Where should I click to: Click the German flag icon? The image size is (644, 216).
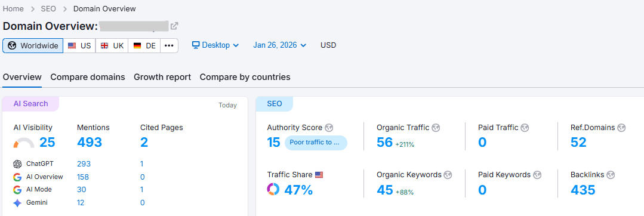137,45
